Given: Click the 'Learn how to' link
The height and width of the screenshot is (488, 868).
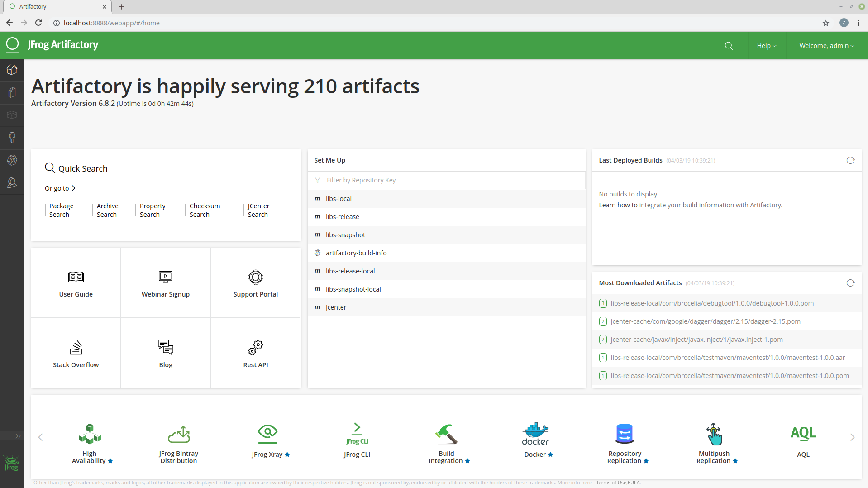Looking at the screenshot, I should 618,205.
